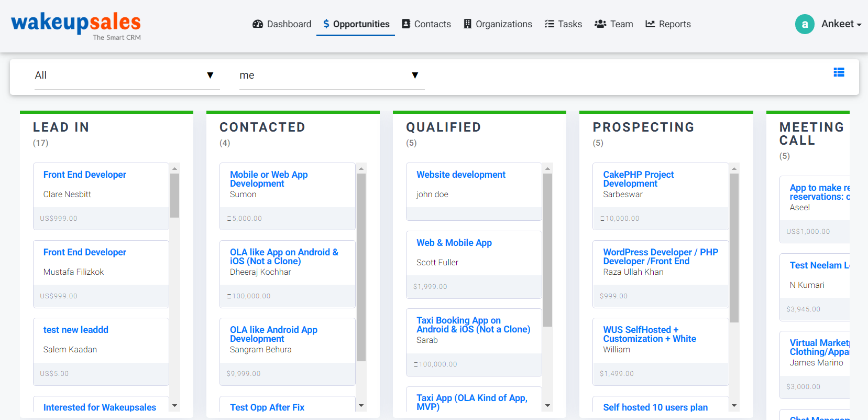This screenshot has height=420, width=868.
Task: Click the Contacts address book icon
Action: point(406,24)
